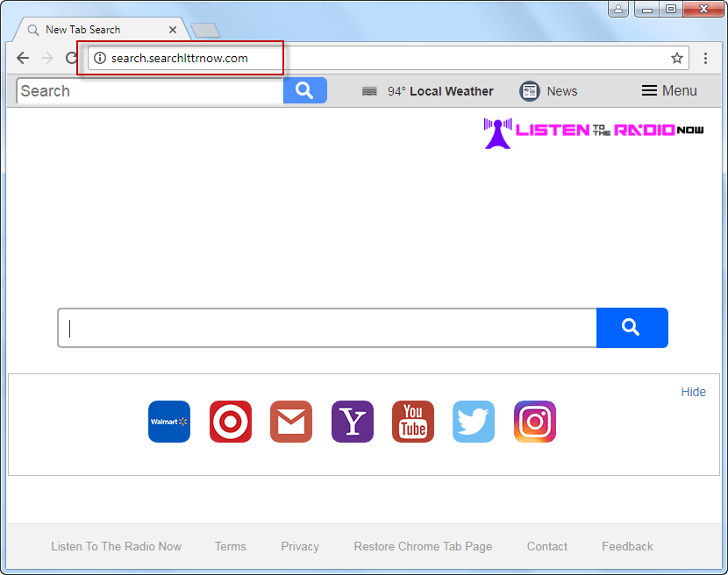Click the weather fog icon

point(369,91)
